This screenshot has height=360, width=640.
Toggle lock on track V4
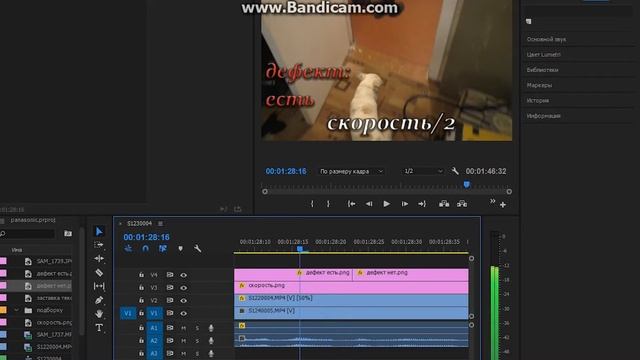pyautogui.click(x=141, y=275)
